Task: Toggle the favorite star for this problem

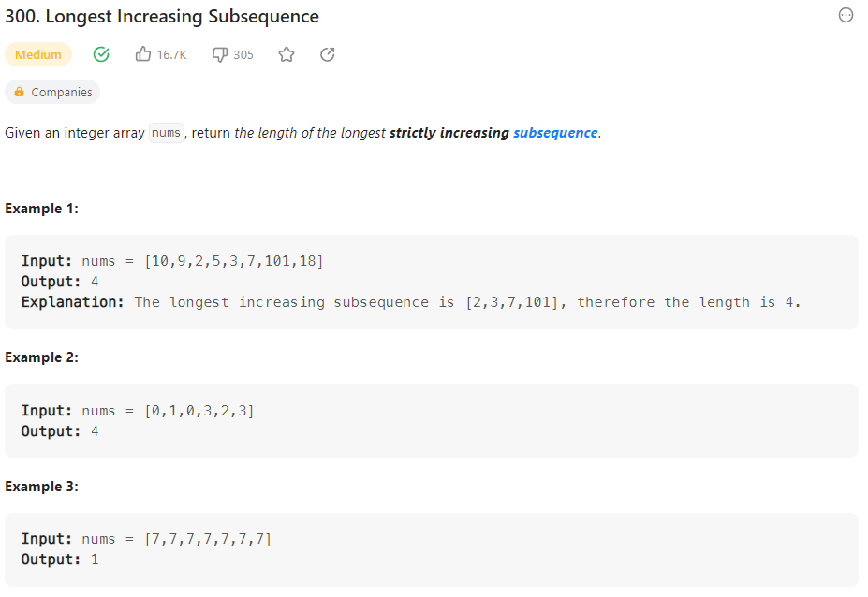Action: pos(287,54)
